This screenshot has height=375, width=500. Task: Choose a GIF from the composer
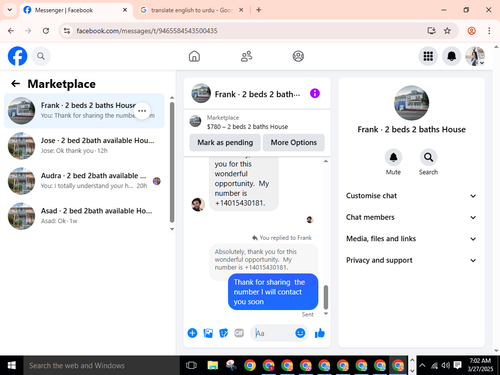coord(239,333)
